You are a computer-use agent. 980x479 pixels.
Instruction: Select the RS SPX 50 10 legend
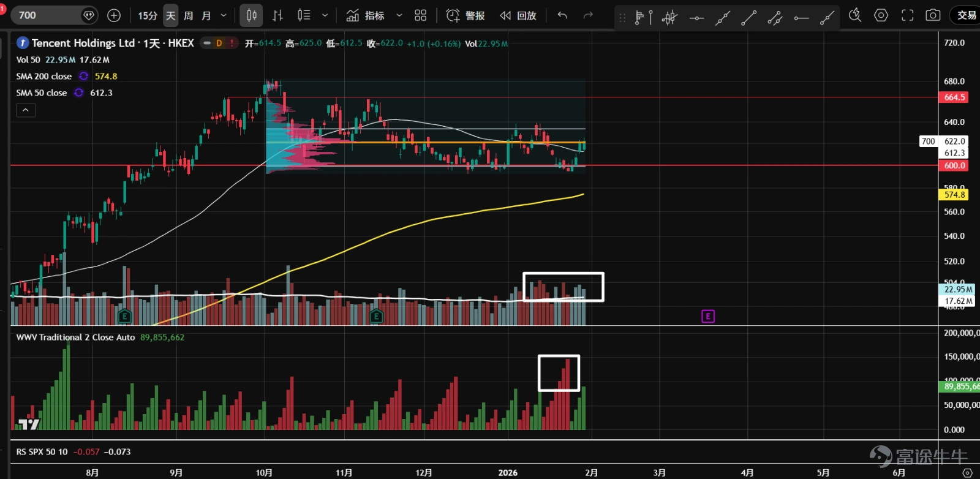point(42,452)
